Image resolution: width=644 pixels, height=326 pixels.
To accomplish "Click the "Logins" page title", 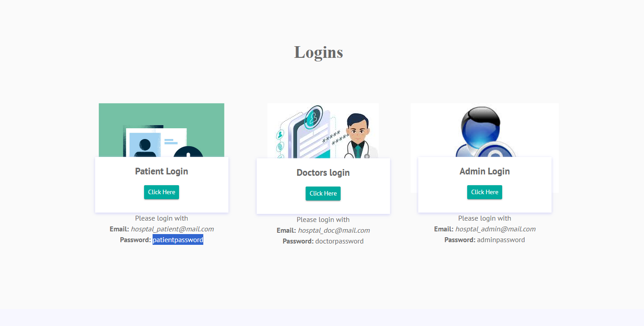I will (x=319, y=52).
